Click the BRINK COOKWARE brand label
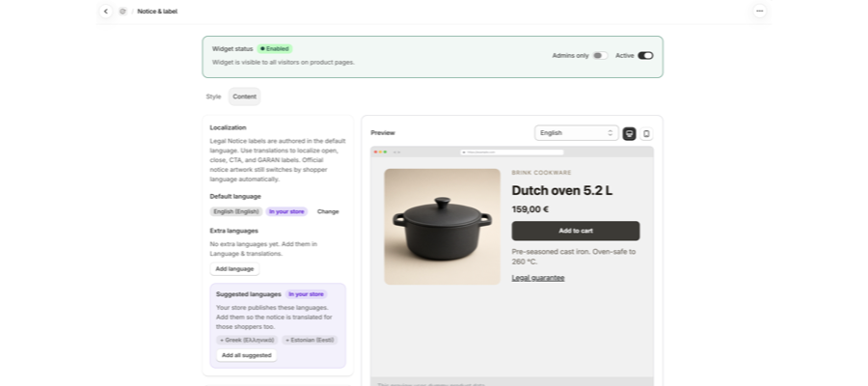The width and height of the screenshot is (868, 386). click(541, 173)
